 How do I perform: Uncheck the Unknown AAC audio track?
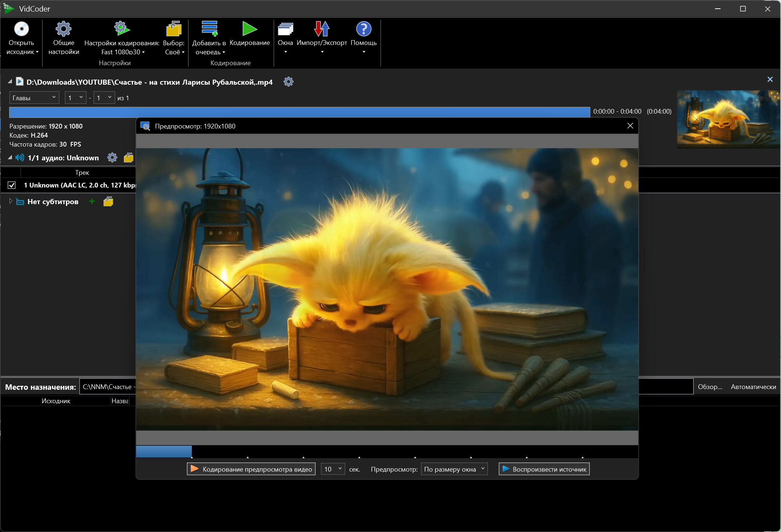12,185
